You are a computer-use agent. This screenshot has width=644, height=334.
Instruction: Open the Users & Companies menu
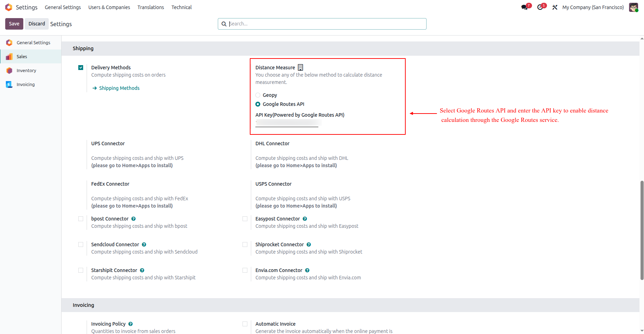[109, 7]
